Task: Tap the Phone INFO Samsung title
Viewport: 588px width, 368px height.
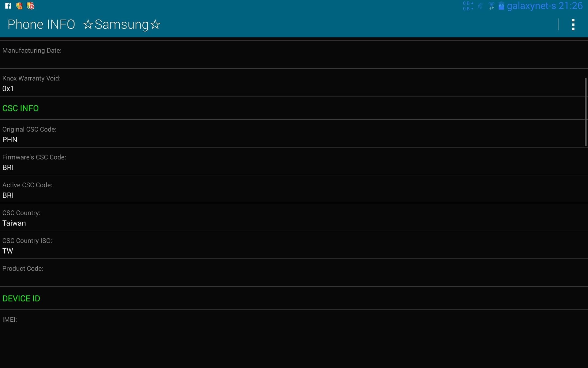Action: (84, 25)
